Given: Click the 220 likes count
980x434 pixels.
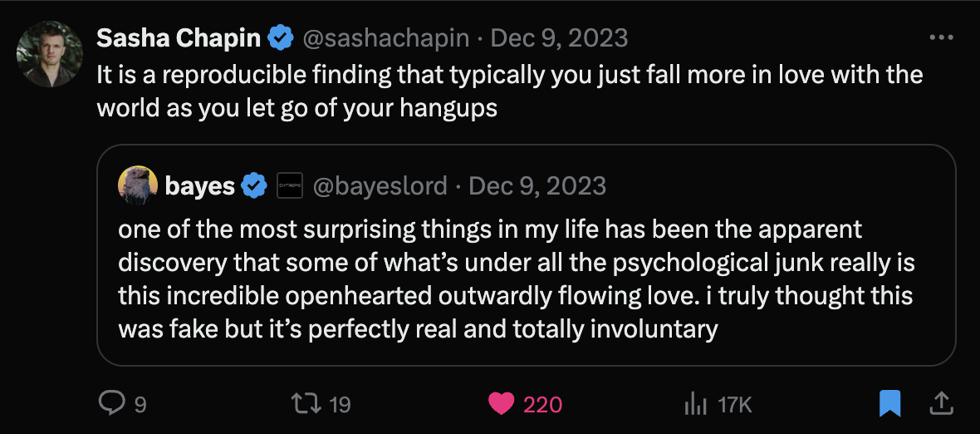Looking at the screenshot, I should 543,405.
